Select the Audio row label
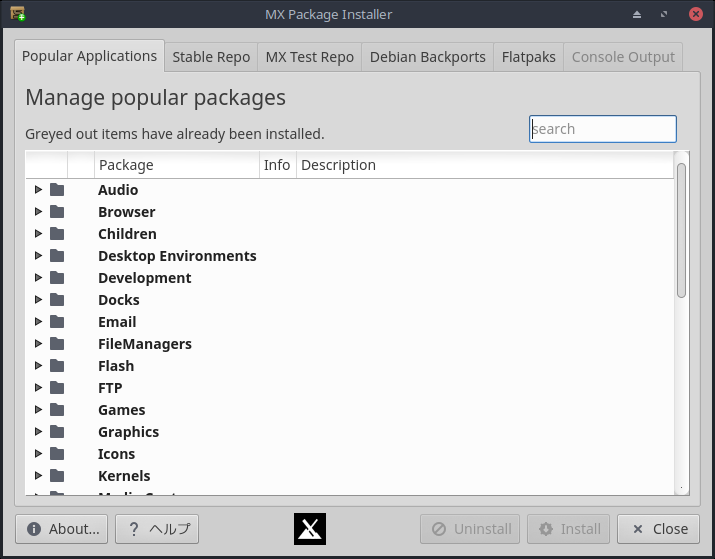Viewport: 715px width, 559px height. (118, 190)
